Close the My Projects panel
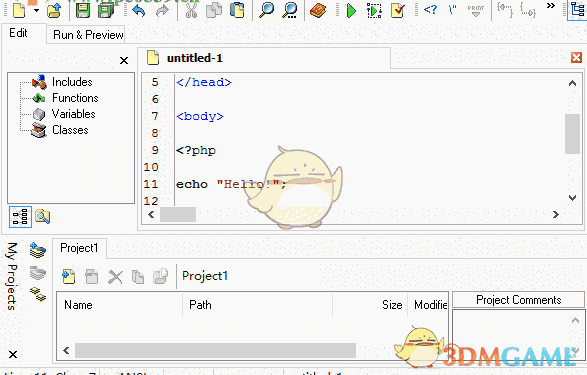This screenshot has height=375, width=587. (13, 354)
